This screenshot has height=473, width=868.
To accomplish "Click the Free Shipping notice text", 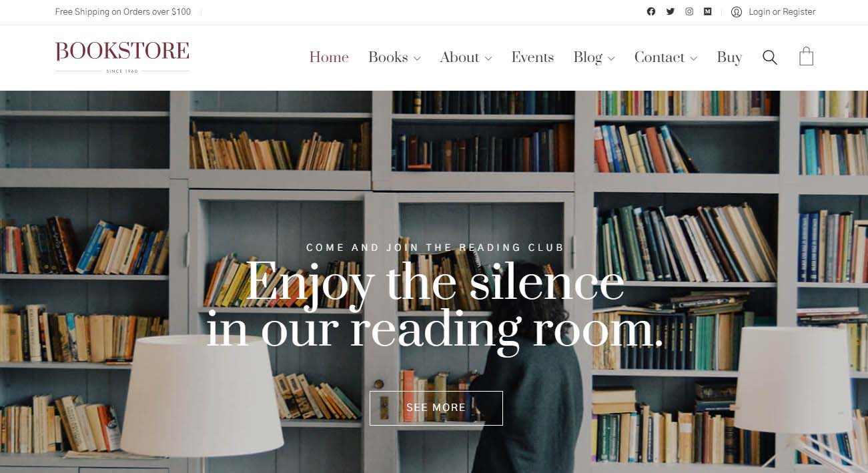I will (x=123, y=12).
